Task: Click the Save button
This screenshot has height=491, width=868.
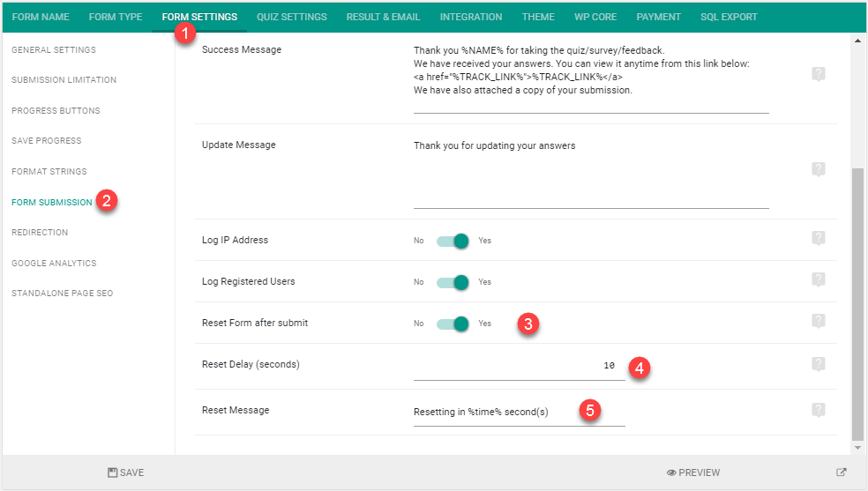Action: (x=125, y=472)
